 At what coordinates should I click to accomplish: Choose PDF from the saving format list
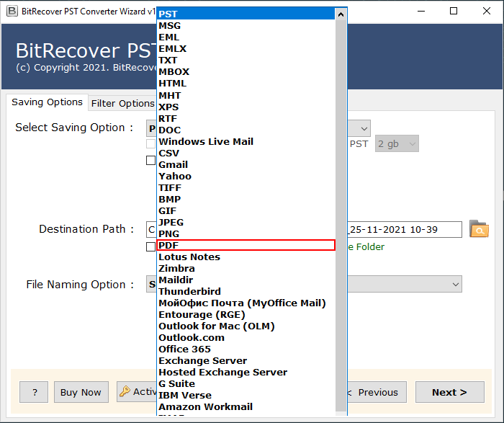pyautogui.click(x=246, y=246)
